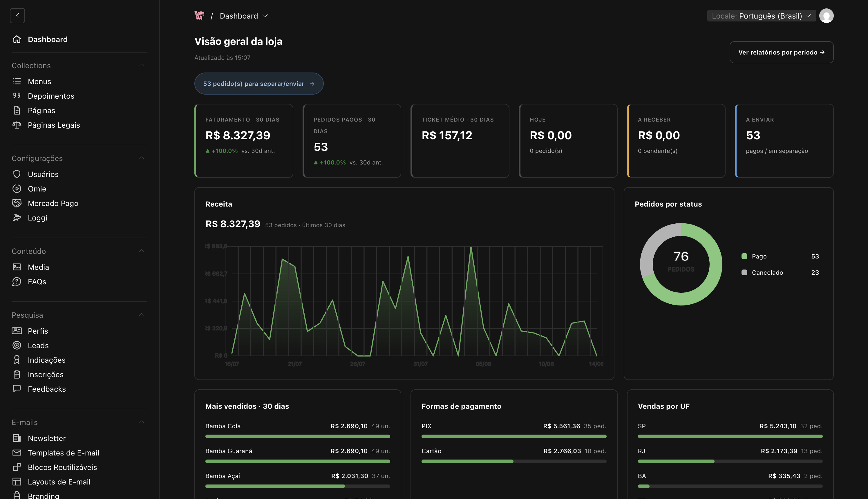Open the Dashboard breadcrumb dropdown
The height and width of the screenshot is (499, 868).
tap(244, 16)
